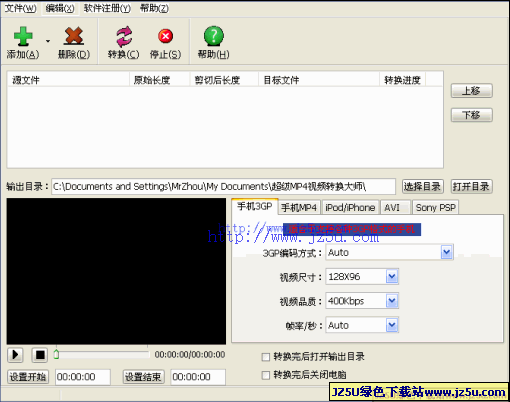This screenshot has height=402, width=510.
Task: Click the red 停止(S) stop icon
Action: (x=165, y=36)
